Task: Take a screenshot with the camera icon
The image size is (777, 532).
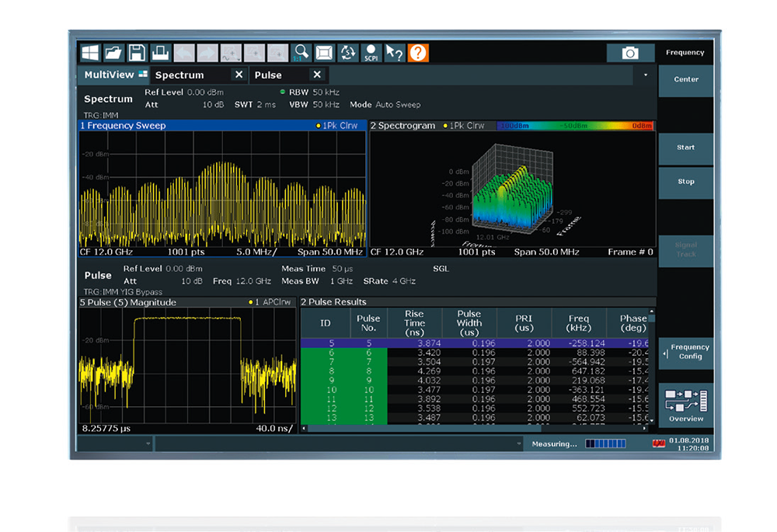Action: (630, 53)
